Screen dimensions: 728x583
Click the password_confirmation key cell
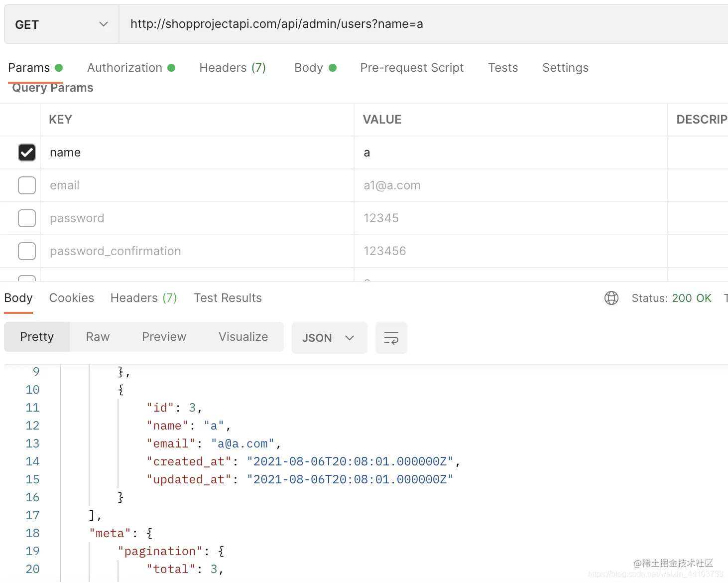tap(197, 251)
